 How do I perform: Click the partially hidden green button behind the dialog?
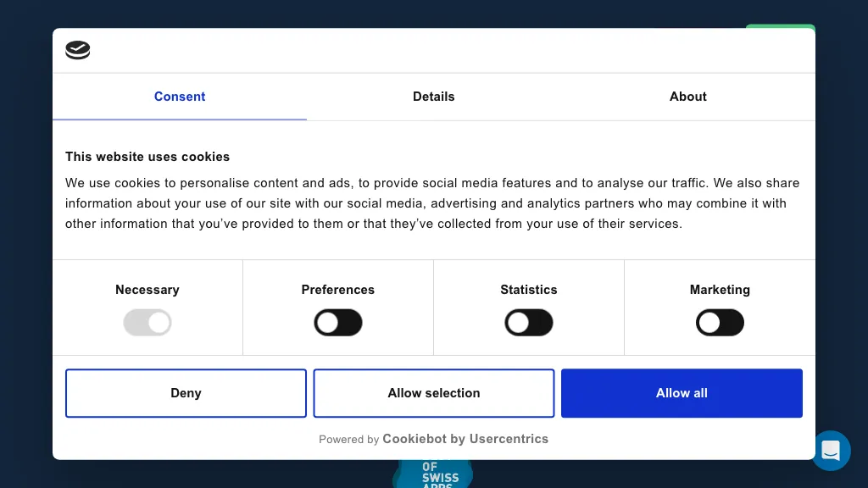coord(780,26)
